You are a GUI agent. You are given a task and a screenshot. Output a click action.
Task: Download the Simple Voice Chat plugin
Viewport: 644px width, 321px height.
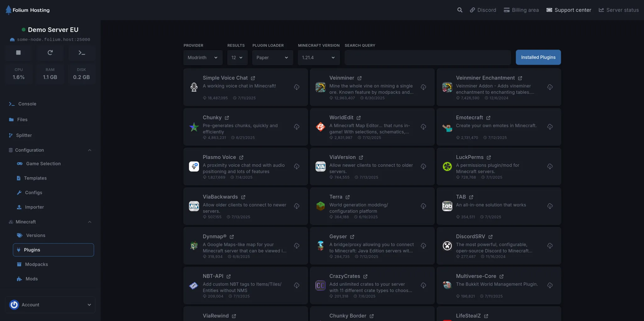296,87
